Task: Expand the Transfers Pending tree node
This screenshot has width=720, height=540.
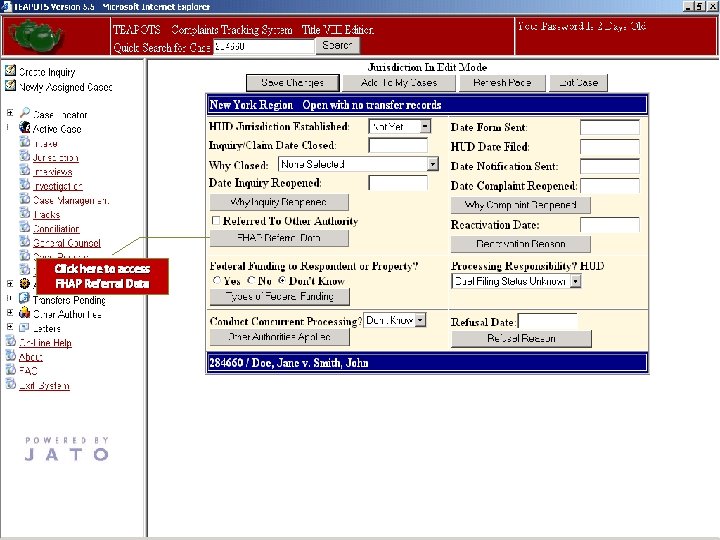Action: click(10, 298)
